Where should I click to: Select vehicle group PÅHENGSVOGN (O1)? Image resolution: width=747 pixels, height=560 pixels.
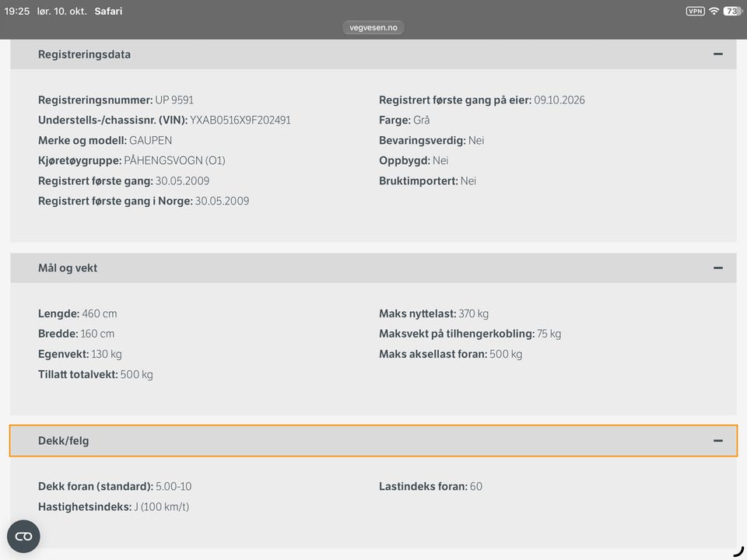point(174,160)
